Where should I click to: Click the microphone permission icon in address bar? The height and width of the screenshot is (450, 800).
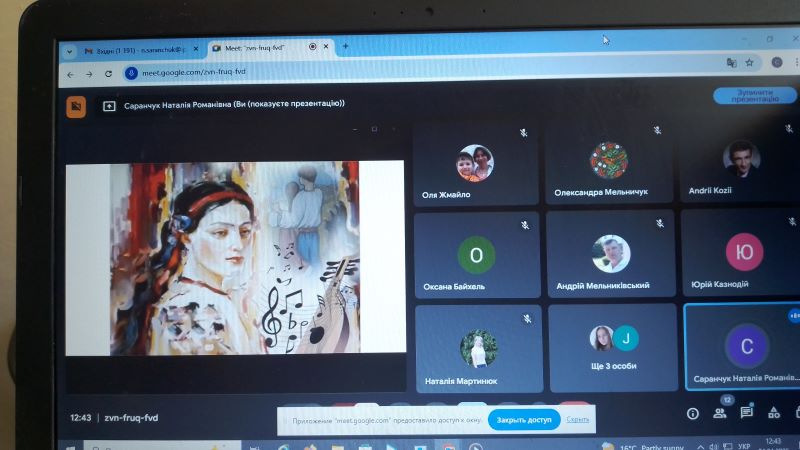pos(131,73)
